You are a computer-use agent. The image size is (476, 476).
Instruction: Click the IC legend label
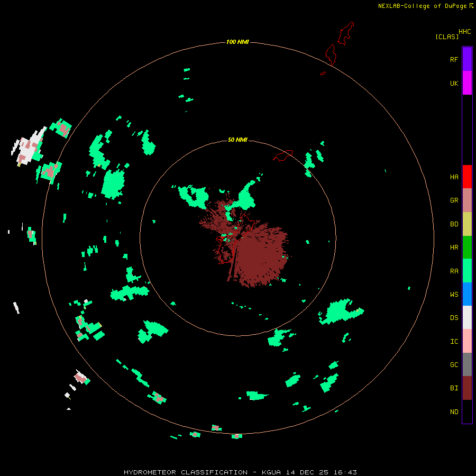click(x=454, y=342)
